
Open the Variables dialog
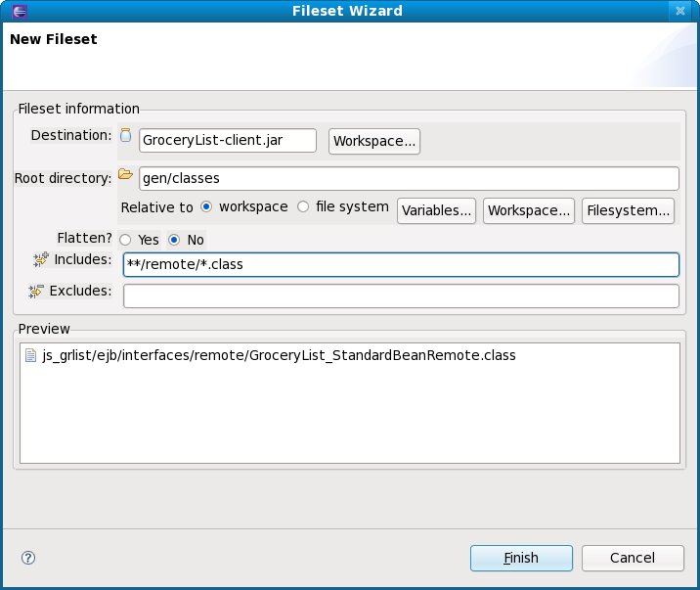(x=436, y=210)
